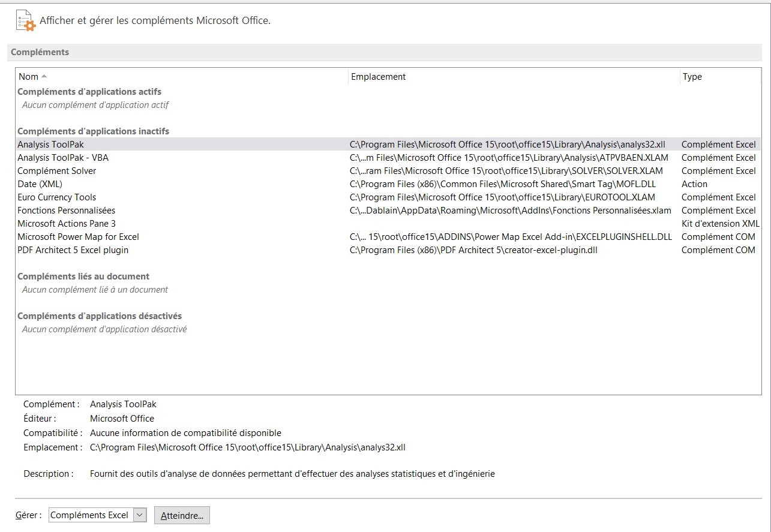The image size is (771, 532).
Task: Click the Type column header
Action: [x=721, y=77]
